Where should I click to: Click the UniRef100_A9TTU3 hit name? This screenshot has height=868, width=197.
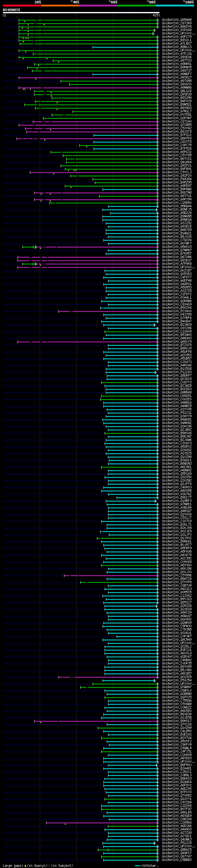pos(176,61)
